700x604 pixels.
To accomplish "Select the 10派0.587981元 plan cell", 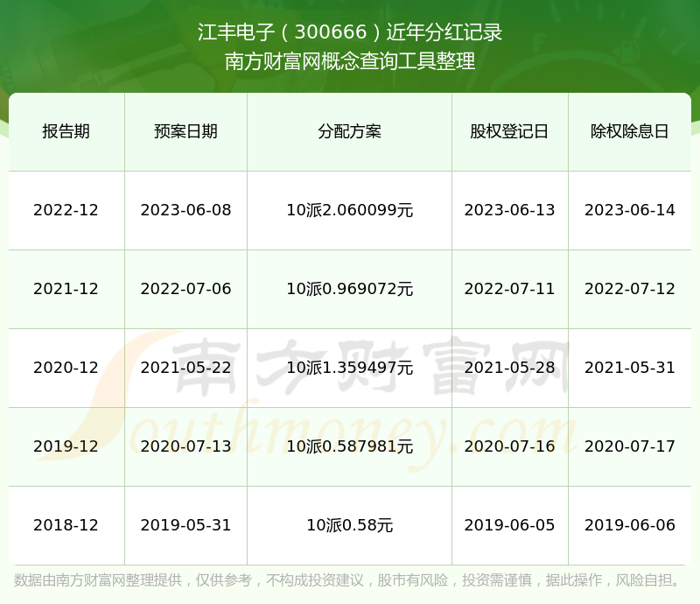I will pos(349,446).
